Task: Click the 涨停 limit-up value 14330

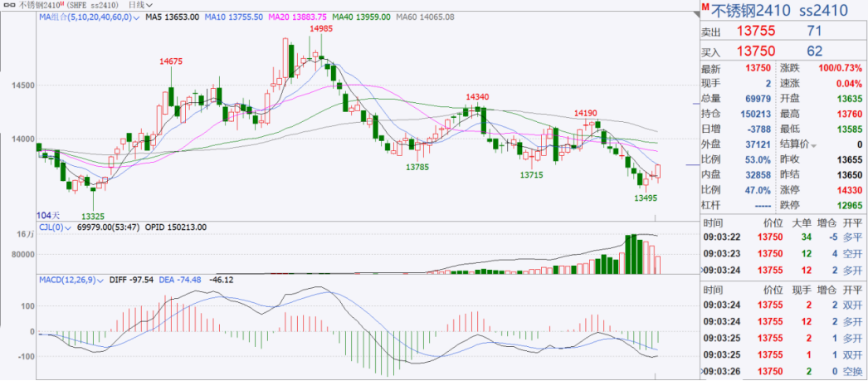Action: [x=850, y=191]
